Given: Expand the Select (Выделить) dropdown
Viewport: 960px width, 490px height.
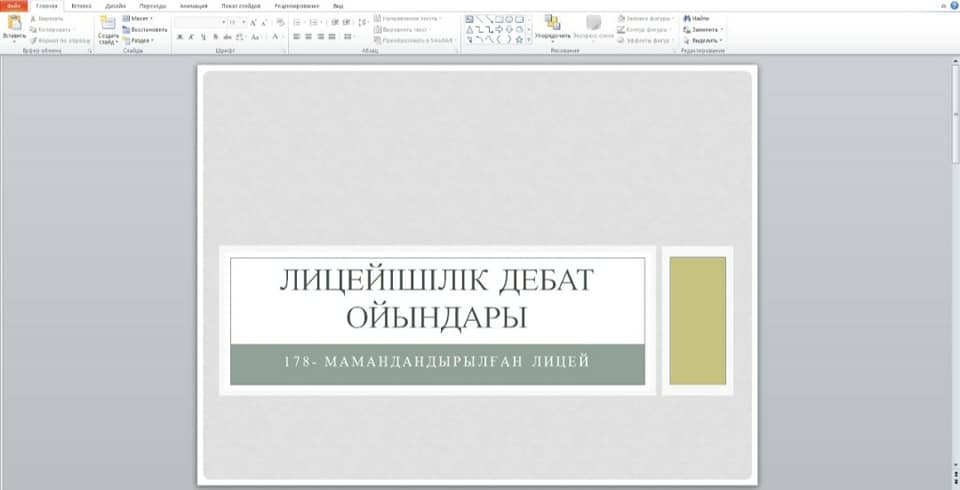Looking at the screenshot, I should click(x=704, y=41).
